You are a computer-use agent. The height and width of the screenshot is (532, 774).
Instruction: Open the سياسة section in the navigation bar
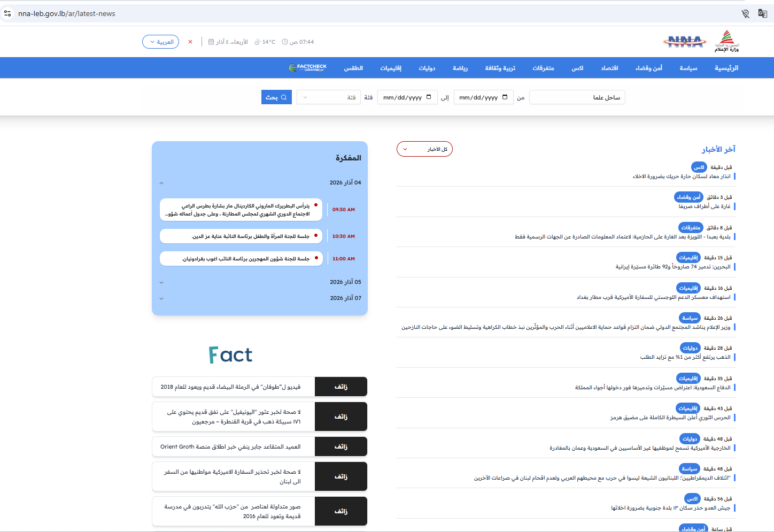click(x=688, y=67)
